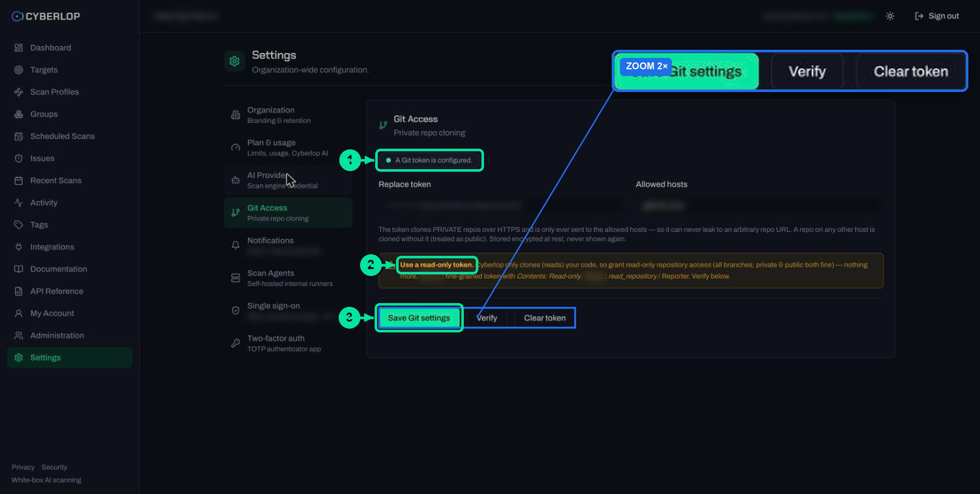Screen dimensions: 980x494
Task: Select the Git Access settings section
Action: pos(288,213)
